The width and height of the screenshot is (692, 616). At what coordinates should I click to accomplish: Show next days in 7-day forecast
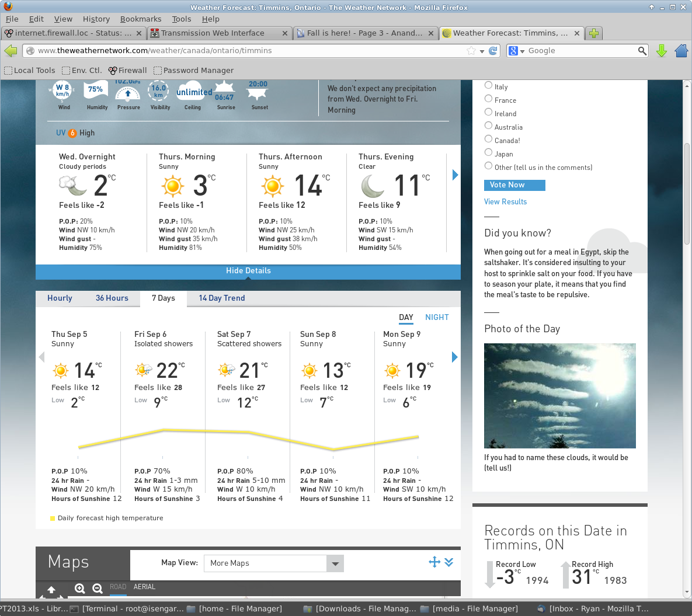click(x=455, y=357)
